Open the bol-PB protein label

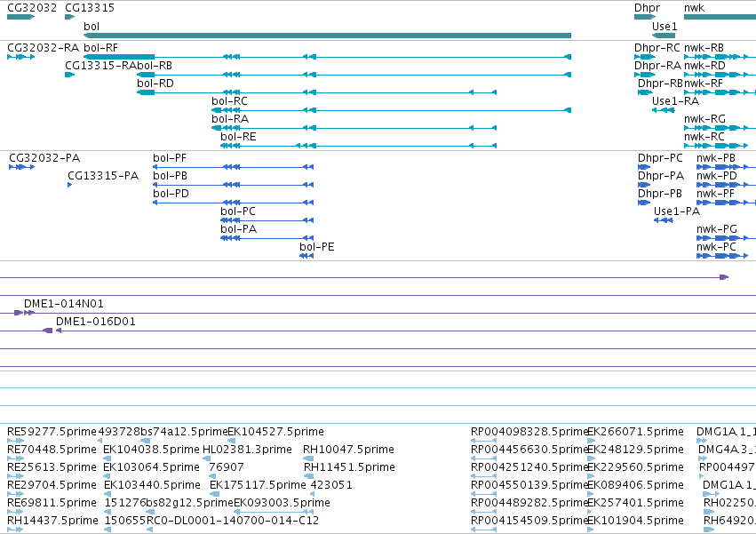click(170, 176)
